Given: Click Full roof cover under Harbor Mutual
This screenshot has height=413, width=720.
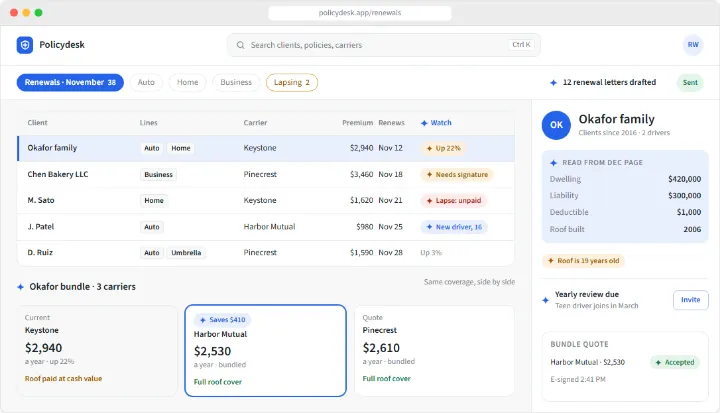Looking at the screenshot, I should (218, 382).
